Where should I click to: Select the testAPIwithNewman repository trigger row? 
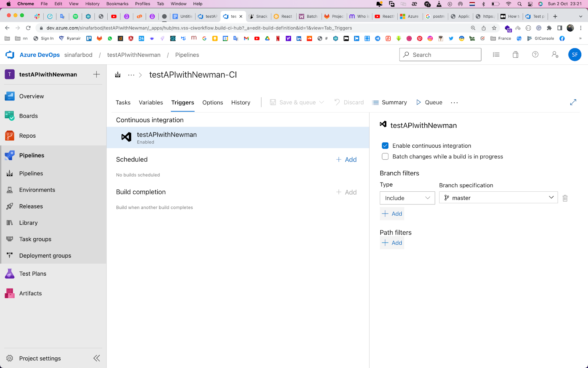click(x=238, y=138)
